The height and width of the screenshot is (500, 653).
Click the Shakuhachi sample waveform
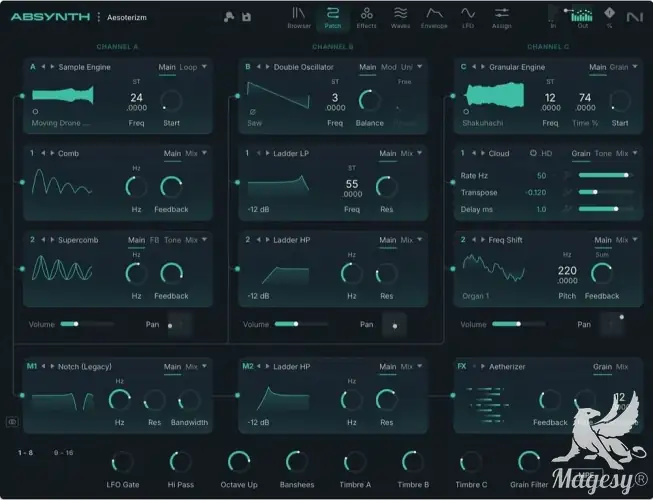494,95
